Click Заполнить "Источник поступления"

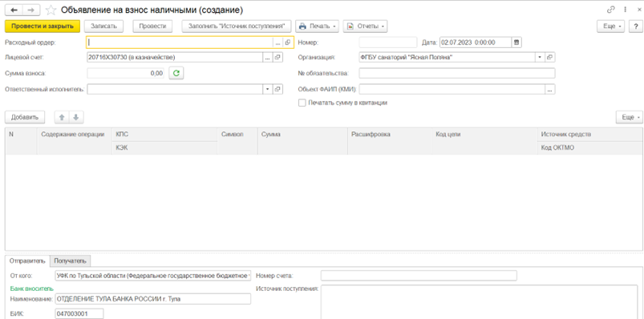237,26
